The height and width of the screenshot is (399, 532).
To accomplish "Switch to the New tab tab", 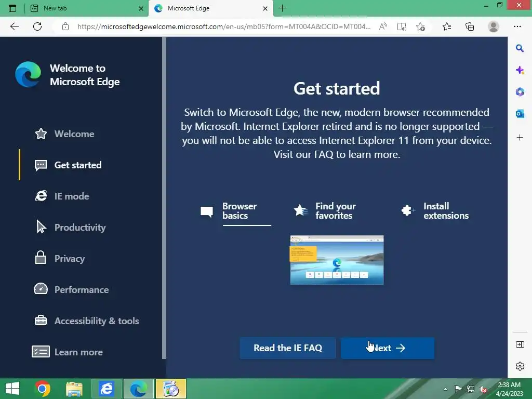I will pos(87,8).
